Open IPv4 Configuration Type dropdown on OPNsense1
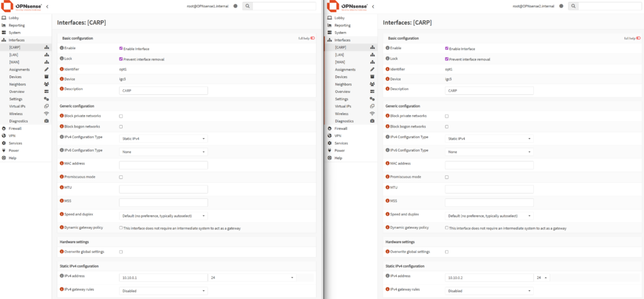The width and height of the screenshot is (644, 299). (x=163, y=138)
